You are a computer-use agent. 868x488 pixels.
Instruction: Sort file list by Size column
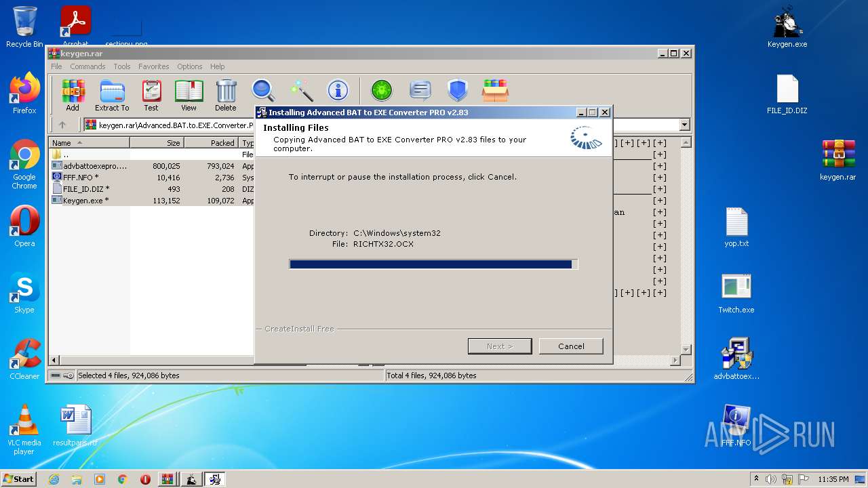tap(157, 143)
